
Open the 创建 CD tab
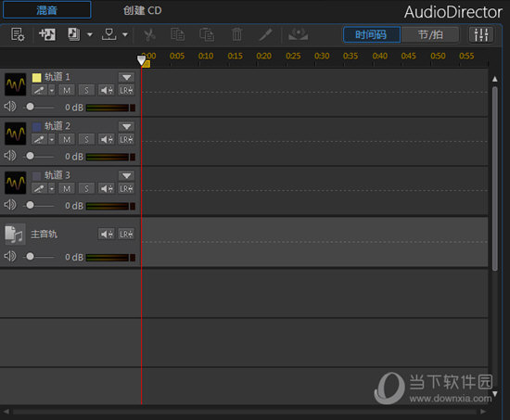142,10
